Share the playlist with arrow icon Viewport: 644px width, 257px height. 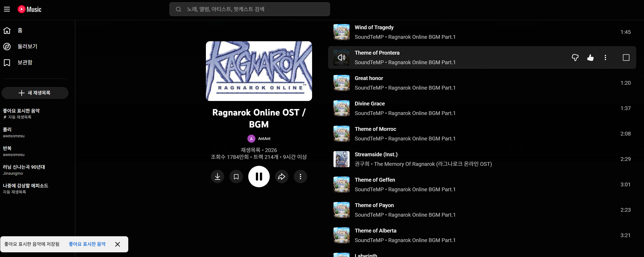click(282, 177)
